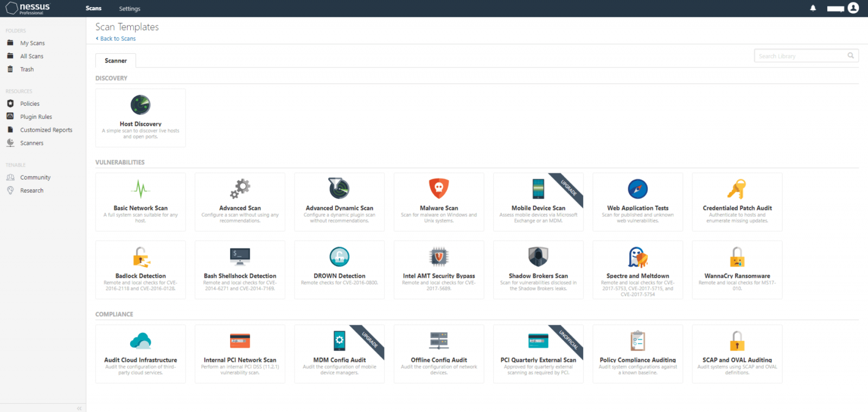Choose the Advanced Scan gears icon
Image resolution: width=868 pixels, height=412 pixels.
tap(240, 189)
